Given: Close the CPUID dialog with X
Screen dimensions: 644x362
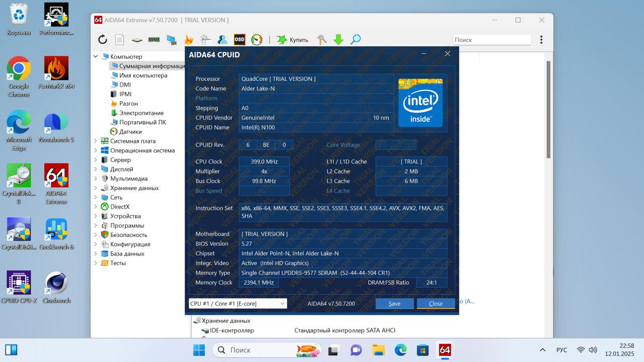Looking at the screenshot, I should 447,54.
